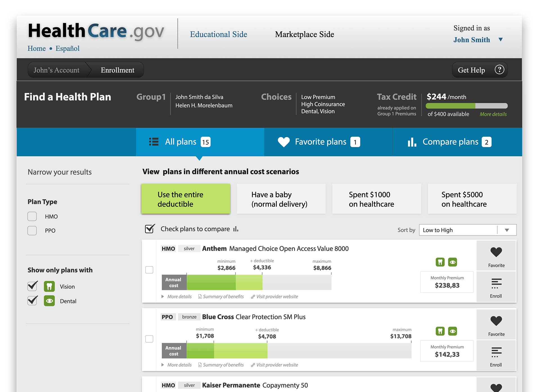540x392 pixels.
Task: Click the tooth icon on the Blue Cross plan
Action: (x=440, y=331)
